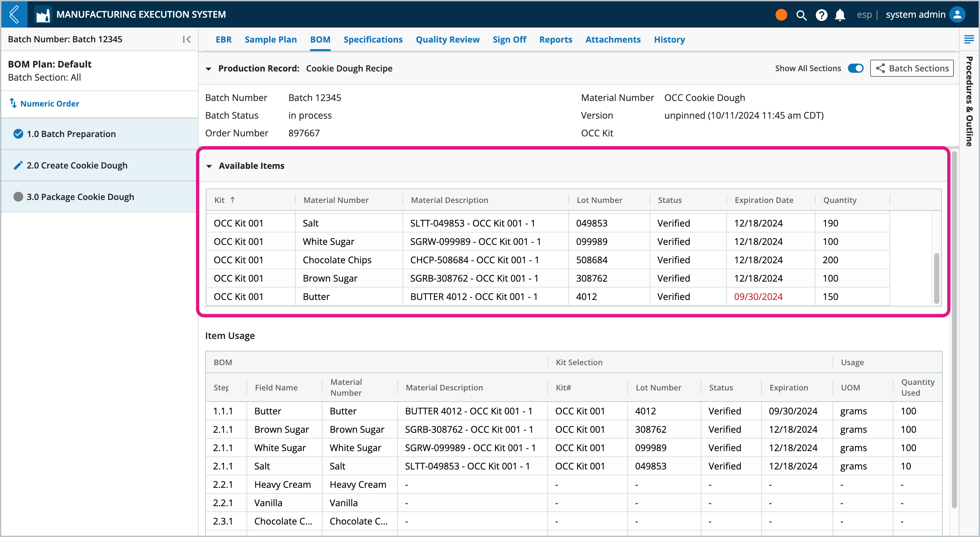Click the main page vertical scrollbar

point(953,329)
